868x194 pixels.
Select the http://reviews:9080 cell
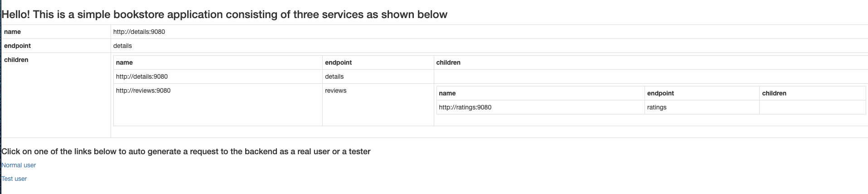pyautogui.click(x=218, y=104)
